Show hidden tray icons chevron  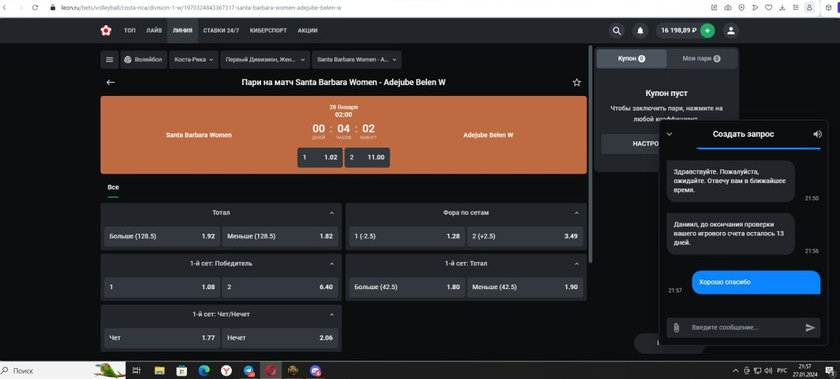736,370
